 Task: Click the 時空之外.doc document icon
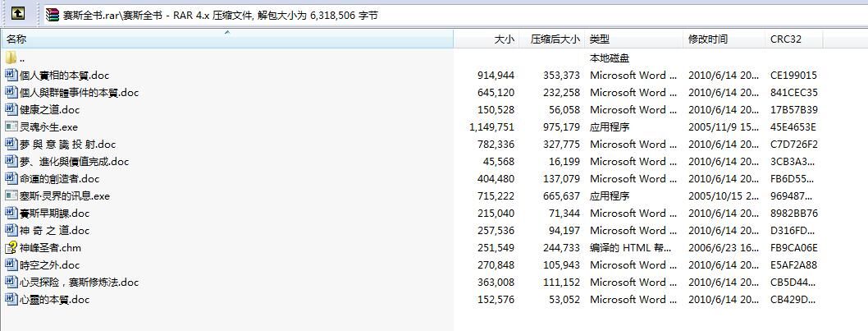click(11, 265)
